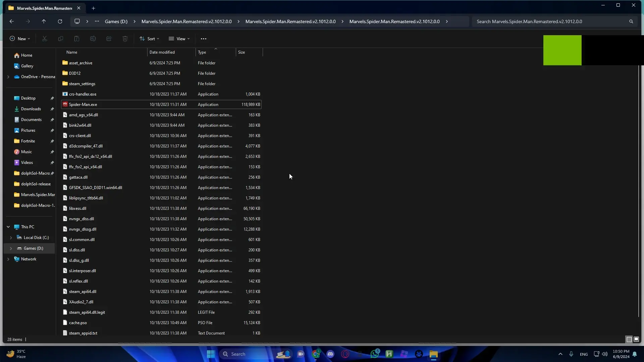Switch to details view in status bar
Image resolution: width=644 pixels, height=362 pixels.
click(x=629, y=339)
